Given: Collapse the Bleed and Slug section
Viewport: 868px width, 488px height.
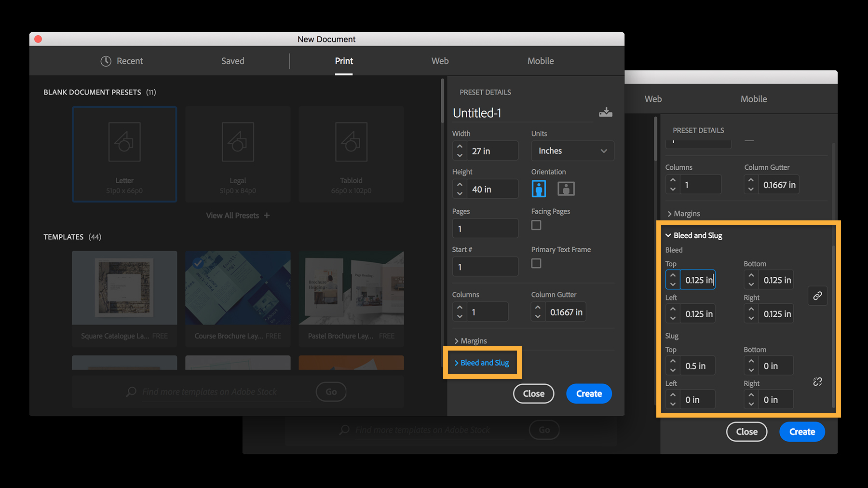Looking at the screenshot, I should (693, 235).
